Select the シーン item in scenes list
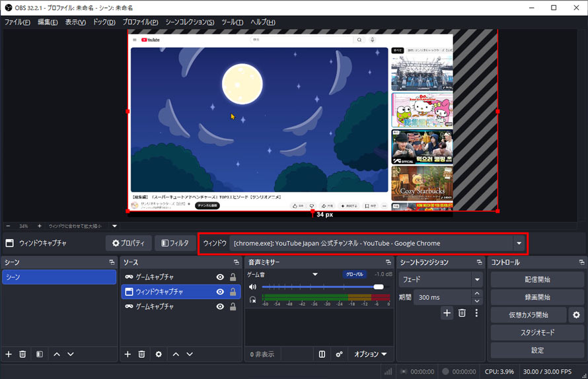 click(x=59, y=277)
